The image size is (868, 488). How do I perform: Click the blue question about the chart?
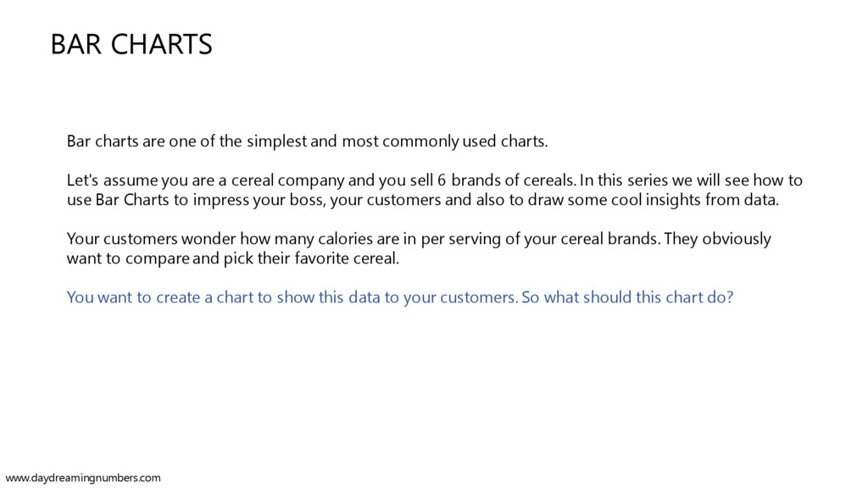click(400, 297)
